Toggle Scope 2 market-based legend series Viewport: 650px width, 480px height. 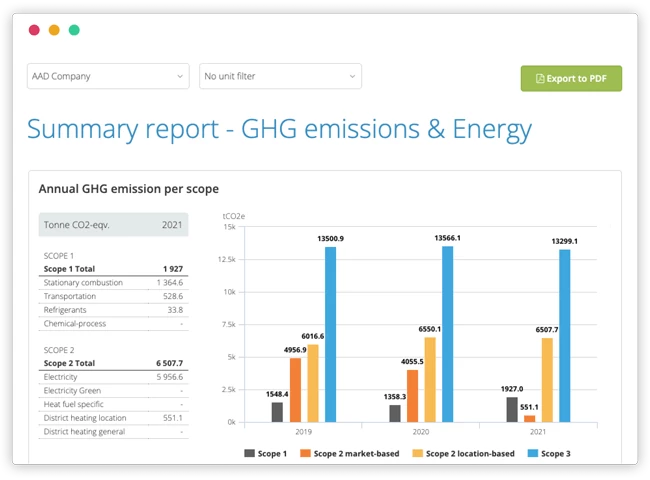(350, 453)
